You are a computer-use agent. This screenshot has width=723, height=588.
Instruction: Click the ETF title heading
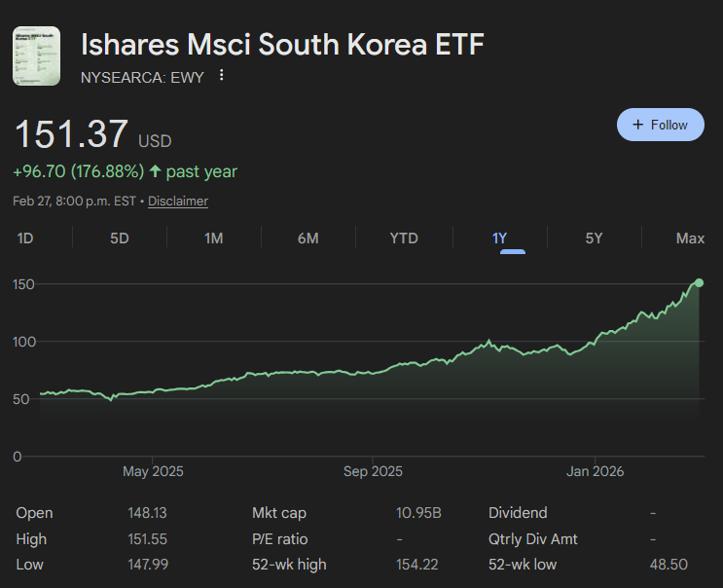[x=282, y=44]
